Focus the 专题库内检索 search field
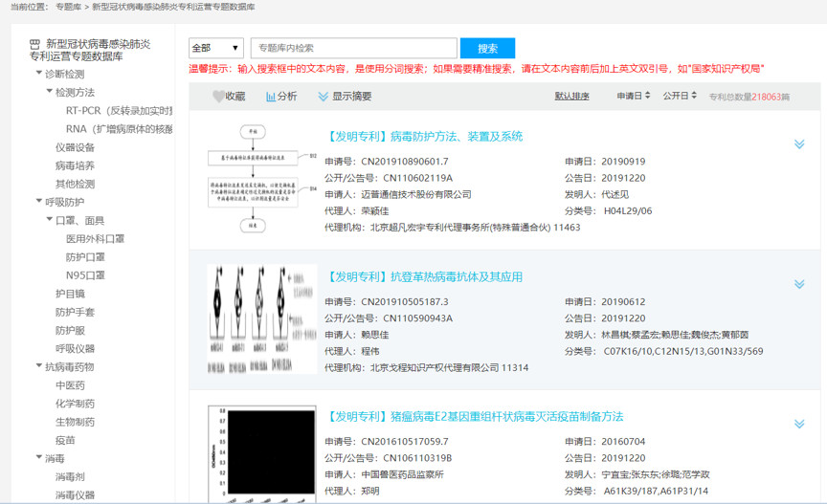The image size is (827, 504). point(354,48)
